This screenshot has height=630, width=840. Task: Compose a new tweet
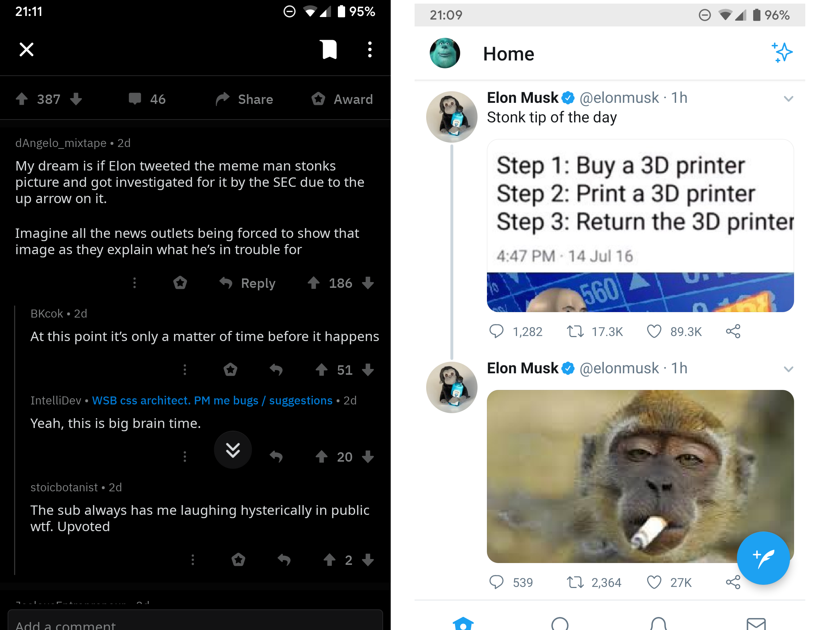click(763, 558)
